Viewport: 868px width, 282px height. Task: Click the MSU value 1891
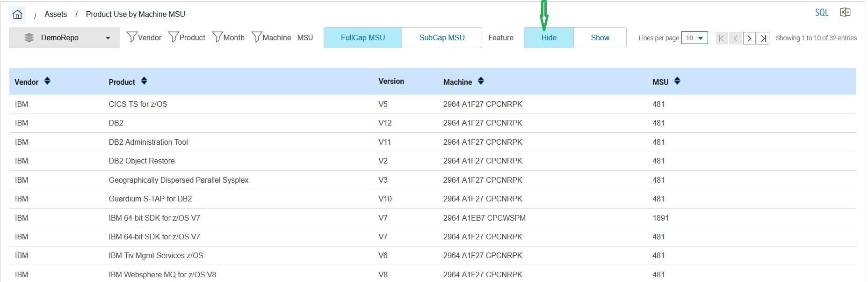[x=660, y=218]
